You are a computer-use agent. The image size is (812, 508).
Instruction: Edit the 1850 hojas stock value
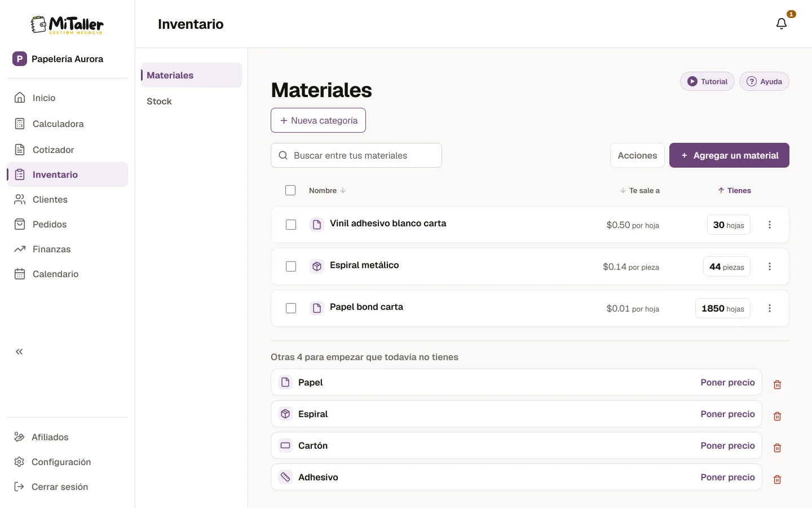pyautogui.click(x=723, y=308)
